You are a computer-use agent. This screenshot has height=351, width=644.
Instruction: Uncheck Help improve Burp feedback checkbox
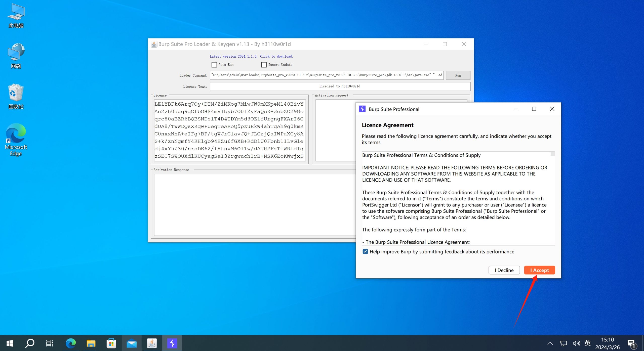[x=365, y=251]
